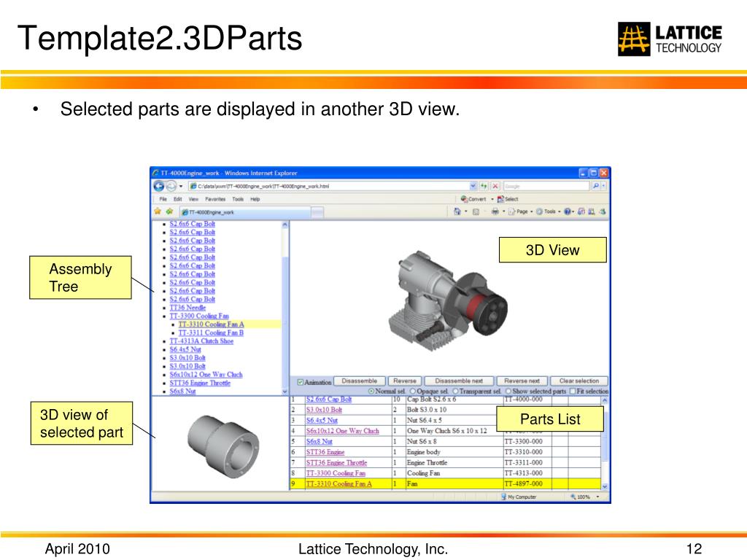Click the engine model in 3D view
The image size is (747, 560).
click(447, 301)
